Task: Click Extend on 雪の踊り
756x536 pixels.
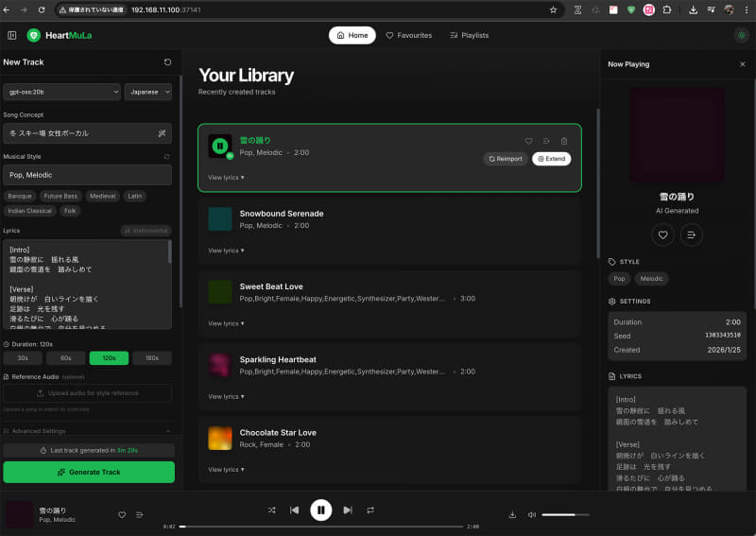Action: [552, 159]
